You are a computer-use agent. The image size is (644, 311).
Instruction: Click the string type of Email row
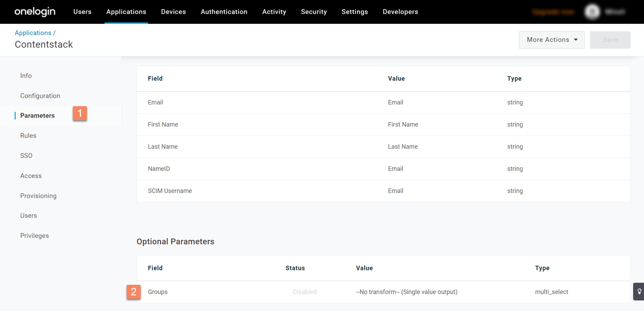coord(515,102)
